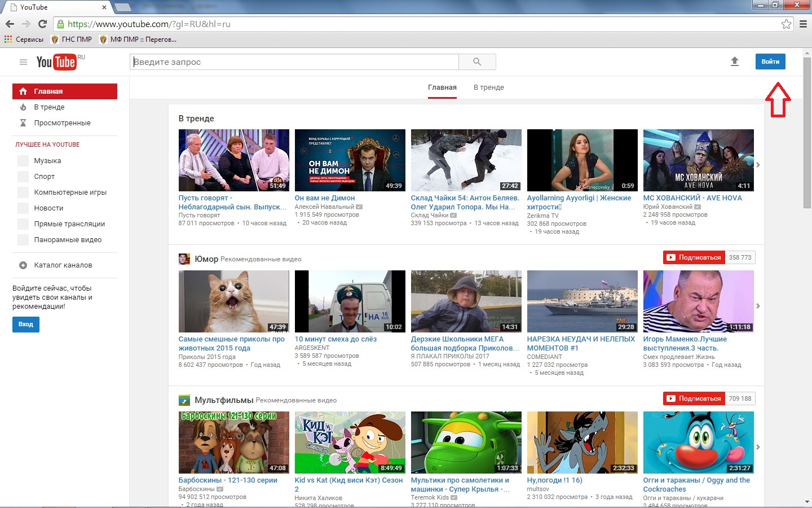Screen dimensions: 812x508
Task: Click the YouTube logo
Action: (56, 62)
